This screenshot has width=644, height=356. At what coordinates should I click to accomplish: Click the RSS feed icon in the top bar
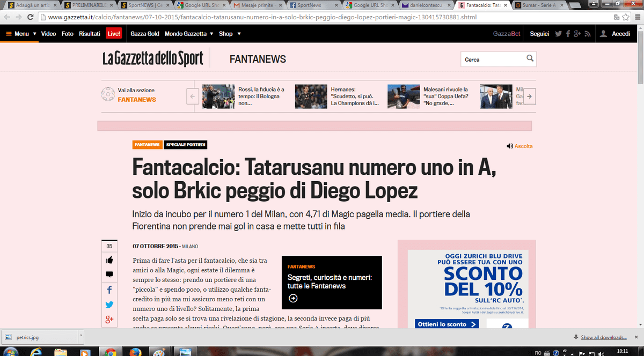(587, 33)
